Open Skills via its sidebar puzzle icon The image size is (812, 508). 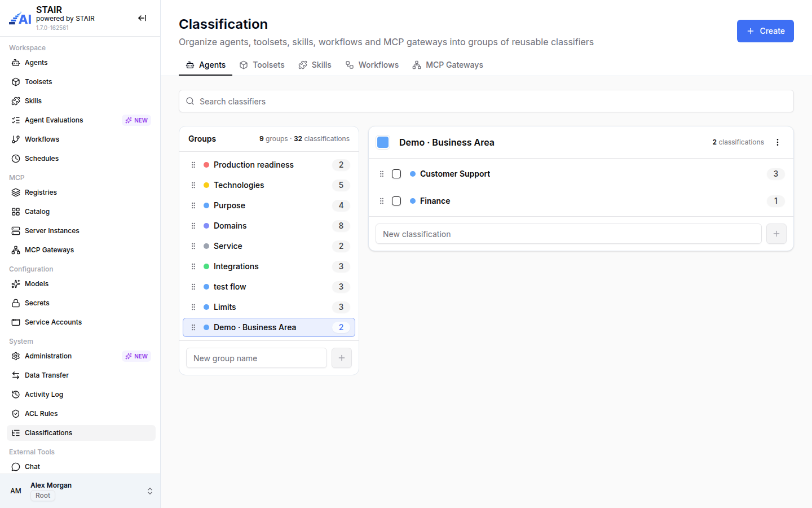(x=16, y=101)
